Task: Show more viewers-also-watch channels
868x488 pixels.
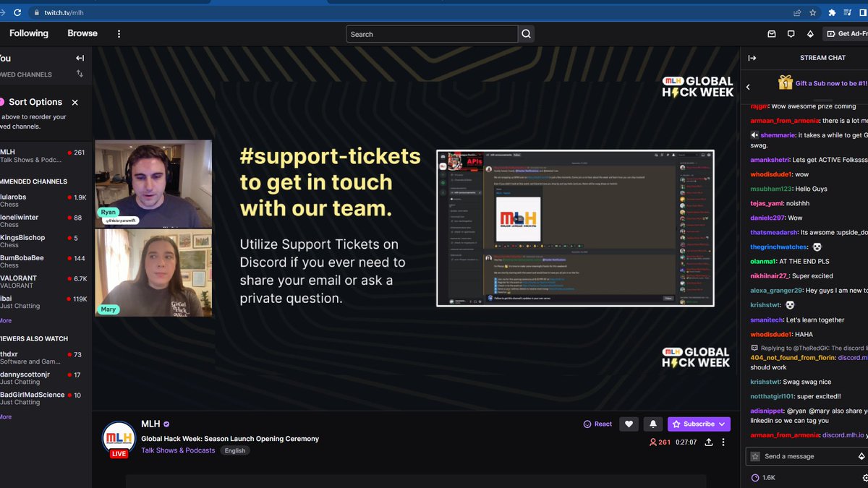Action: click(6, 416)
